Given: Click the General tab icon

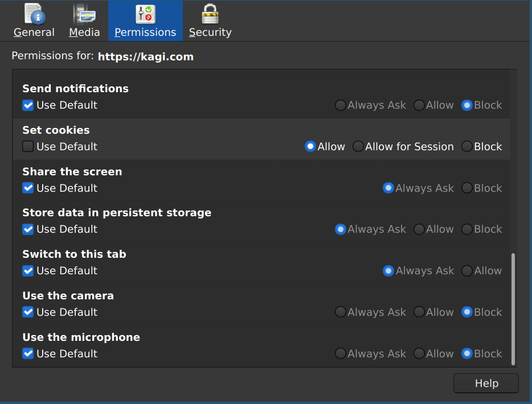Looking at the screenshot, I should tap(34, 14).
